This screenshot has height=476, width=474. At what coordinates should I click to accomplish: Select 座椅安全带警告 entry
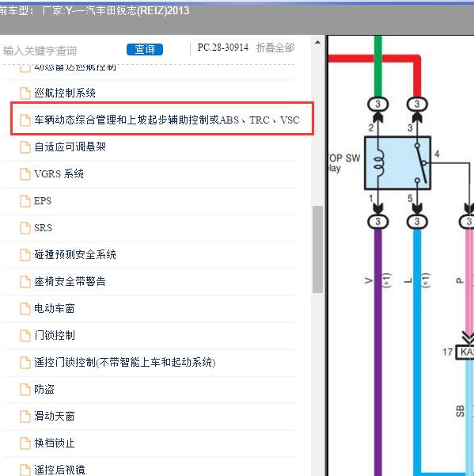pos(70,281)
